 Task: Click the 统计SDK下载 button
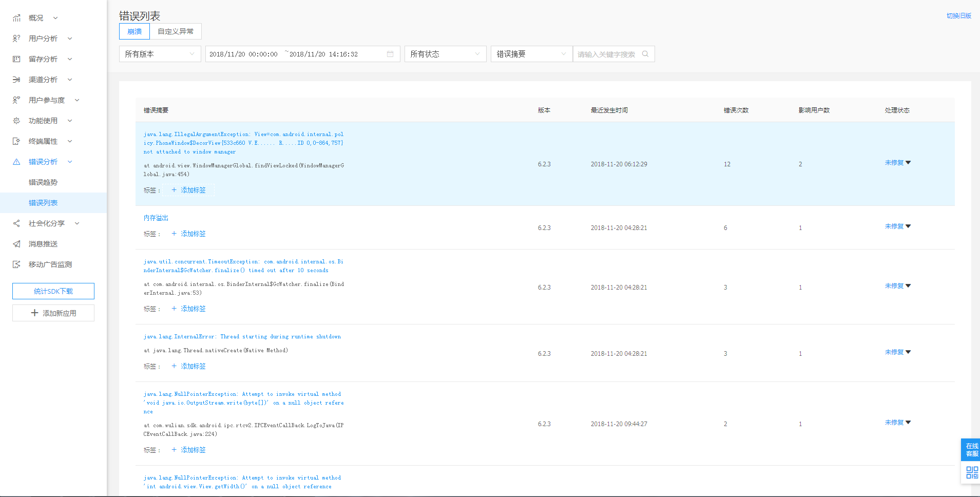(53, 291)
